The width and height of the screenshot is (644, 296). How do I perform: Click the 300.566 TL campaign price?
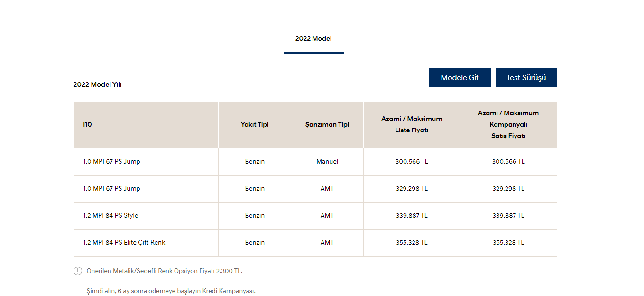click(x=508, y=161)
